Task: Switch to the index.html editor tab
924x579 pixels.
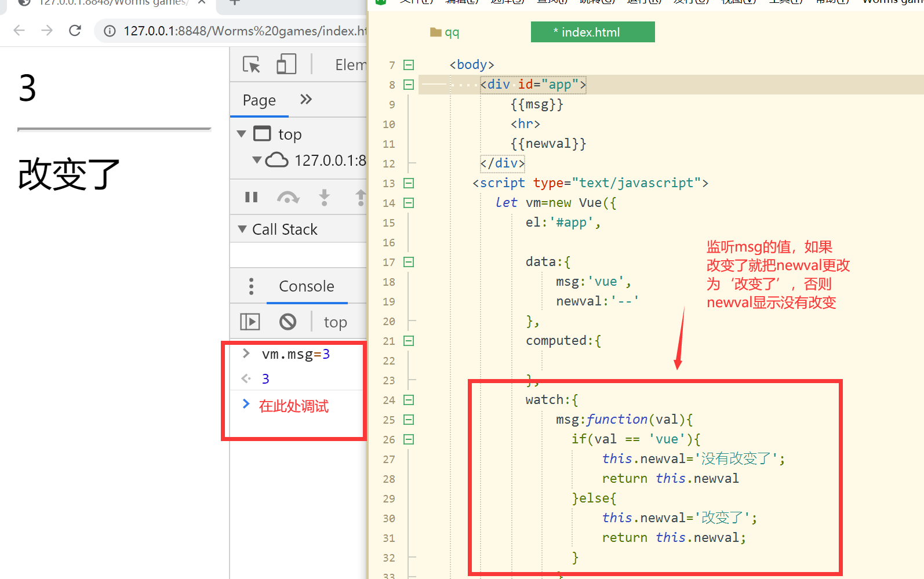Action: (x=592, y=32)
